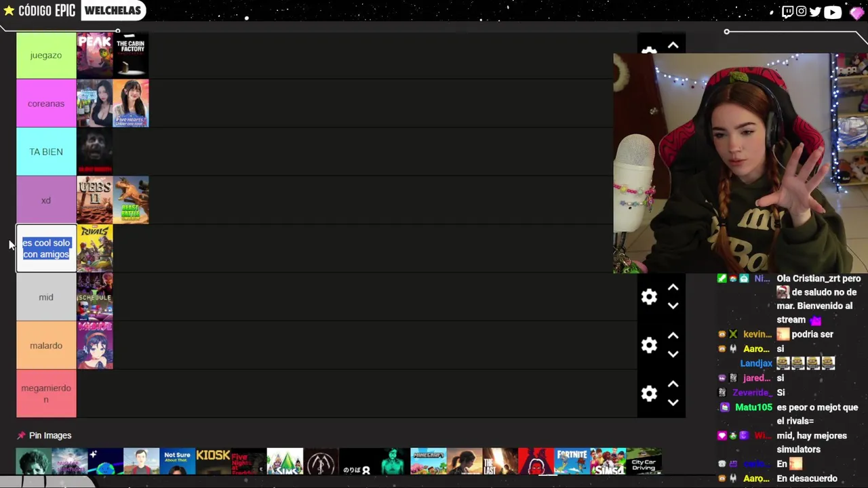Screen dimensions: 868x488
Task: Select the TA BIEN tier label
Action: [46, 152]
